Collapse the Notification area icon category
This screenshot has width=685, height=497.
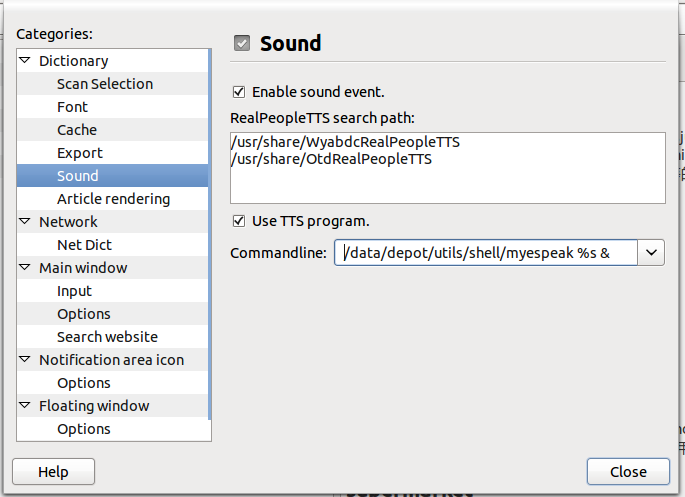[25, 360]
